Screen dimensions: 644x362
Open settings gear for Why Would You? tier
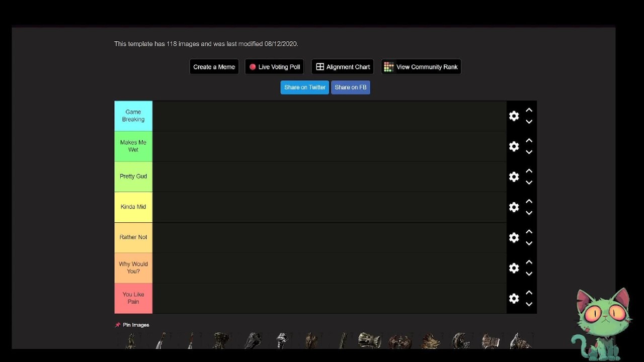[514, 268]
